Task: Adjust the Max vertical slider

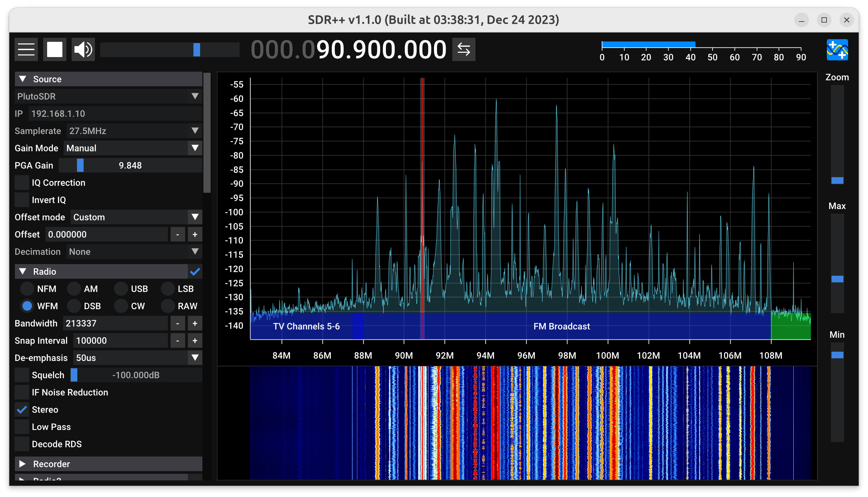Action: (x=836, y=263)
